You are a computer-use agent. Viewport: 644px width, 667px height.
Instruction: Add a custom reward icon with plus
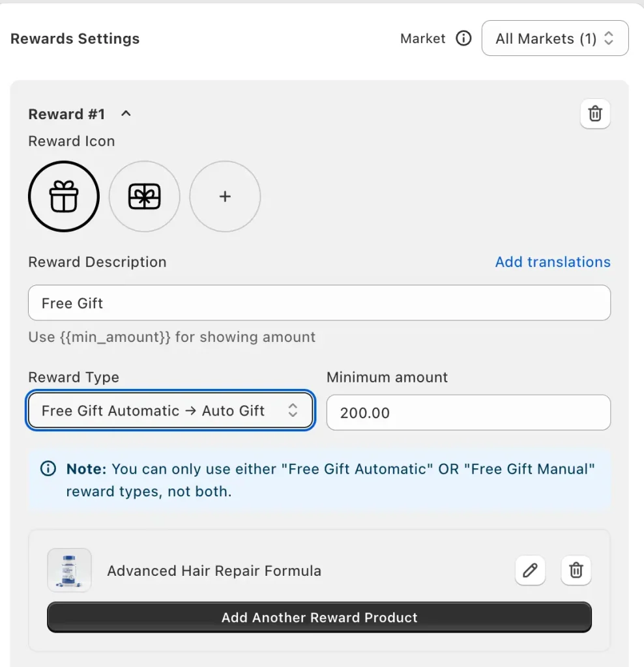click(225, 196)
